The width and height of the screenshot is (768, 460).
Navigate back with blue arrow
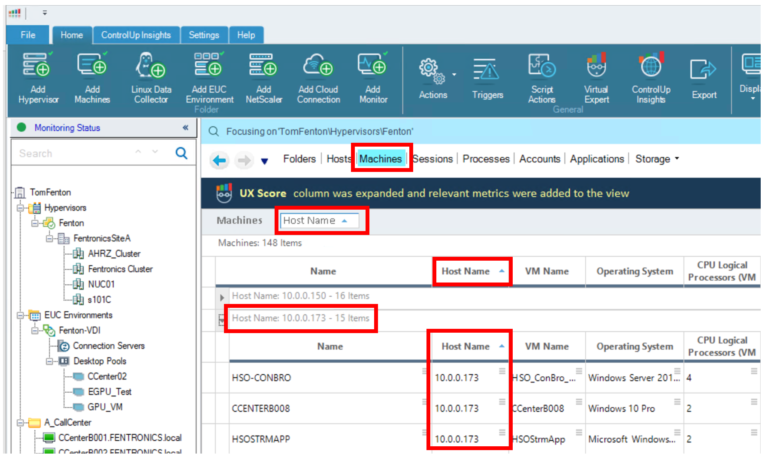pyautogui.click(x=220, y=160)
